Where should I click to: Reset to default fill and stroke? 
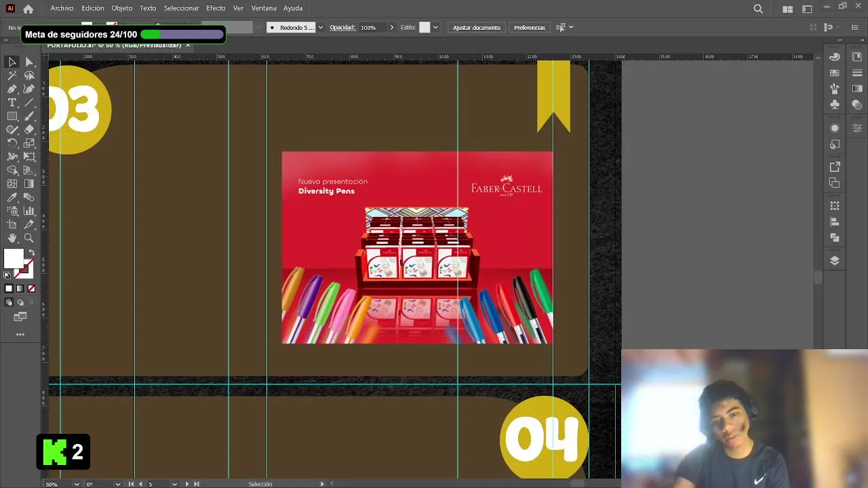(x=7, y=275)
